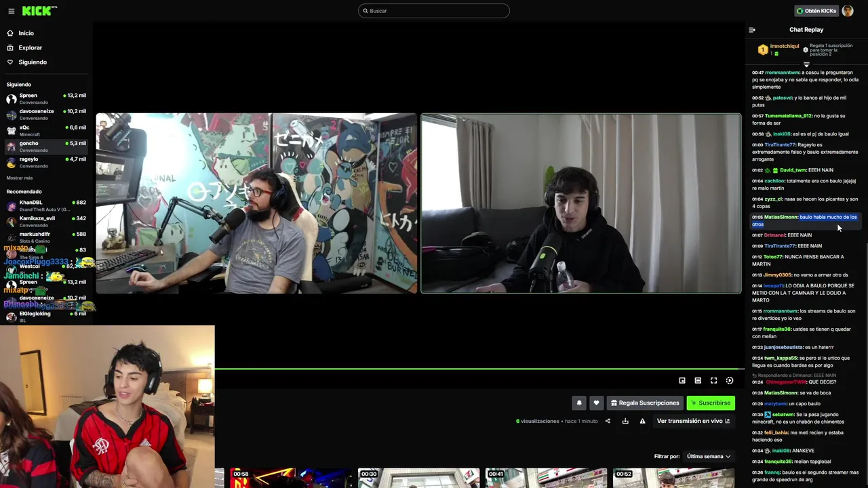Click David_twm EEEH NAIN message
The width and height of the screenshot is (868, 488).
(x=805, y=170)
